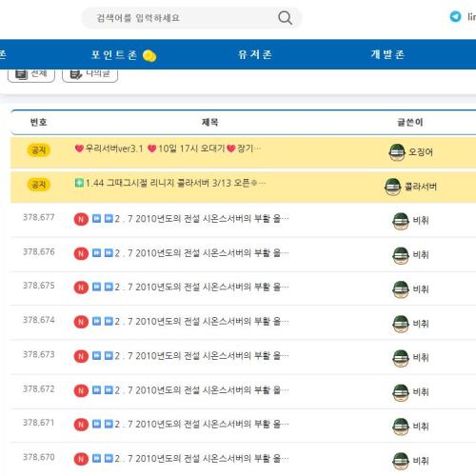Click the magnifying glass search icon
Image resolution: width=476 pixels, height=476 pixels.
[x=285, y=18]
